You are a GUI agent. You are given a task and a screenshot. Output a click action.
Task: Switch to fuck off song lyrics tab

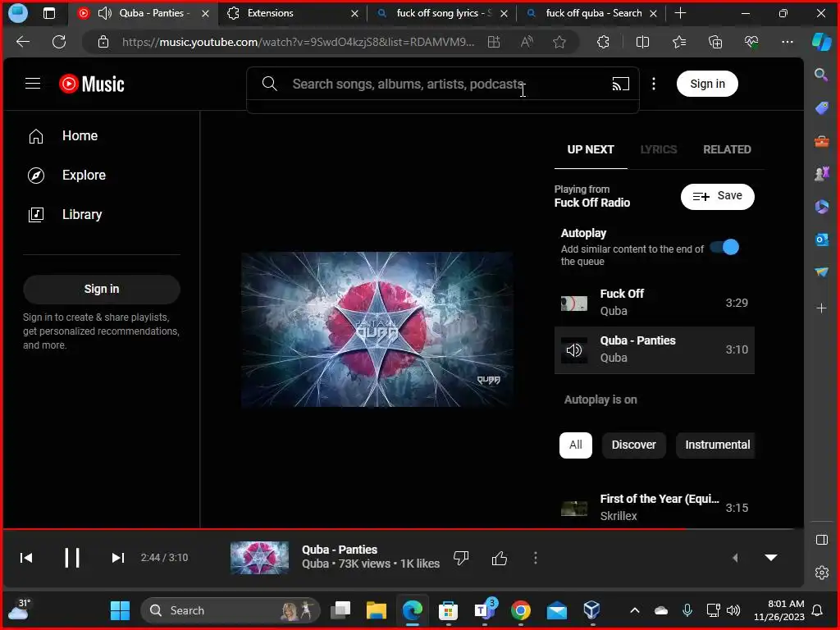coord(442,13)
